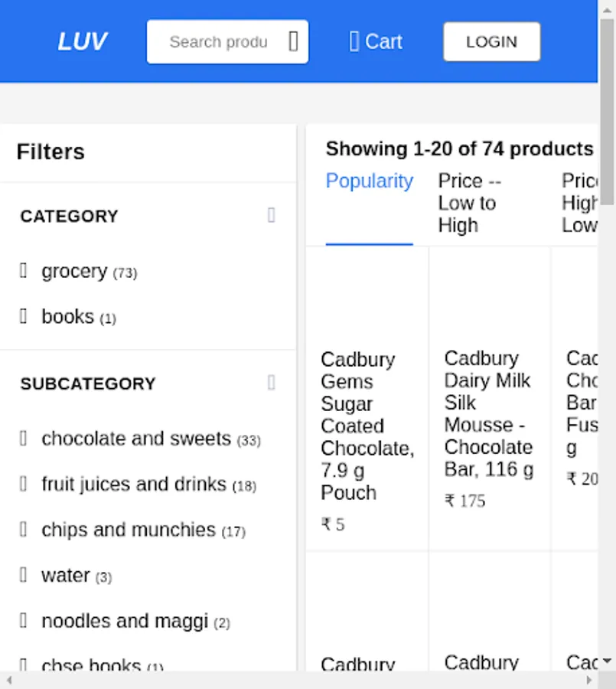Click the icon next to the CATEGORY heading
Screen dimensions: 616x689
(271, 216)
